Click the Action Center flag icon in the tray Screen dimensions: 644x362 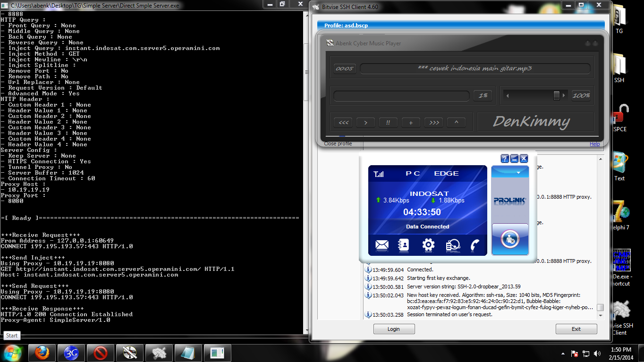[x=575, y=353]
